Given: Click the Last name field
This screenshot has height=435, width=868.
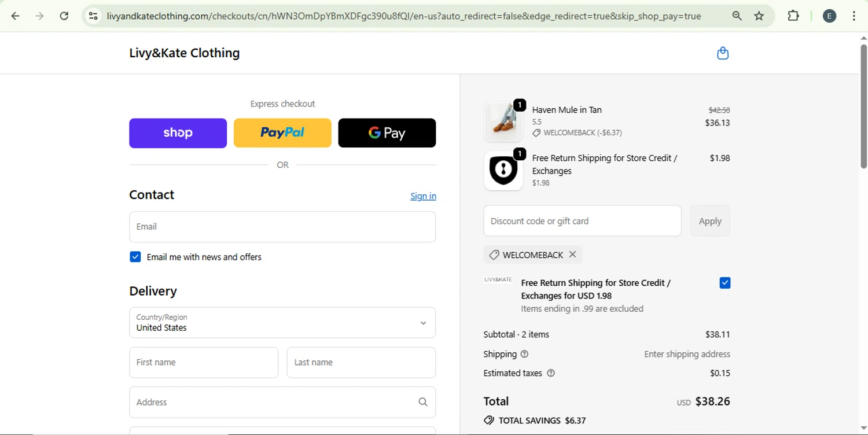Looking at the screenshot, I should tap(361, 363).
